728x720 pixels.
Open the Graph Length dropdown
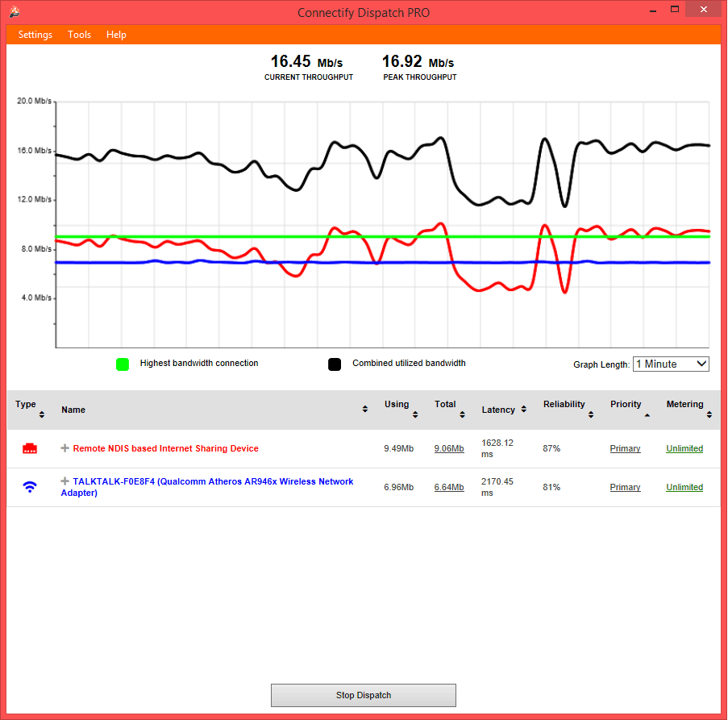click(x=671, y=364)
